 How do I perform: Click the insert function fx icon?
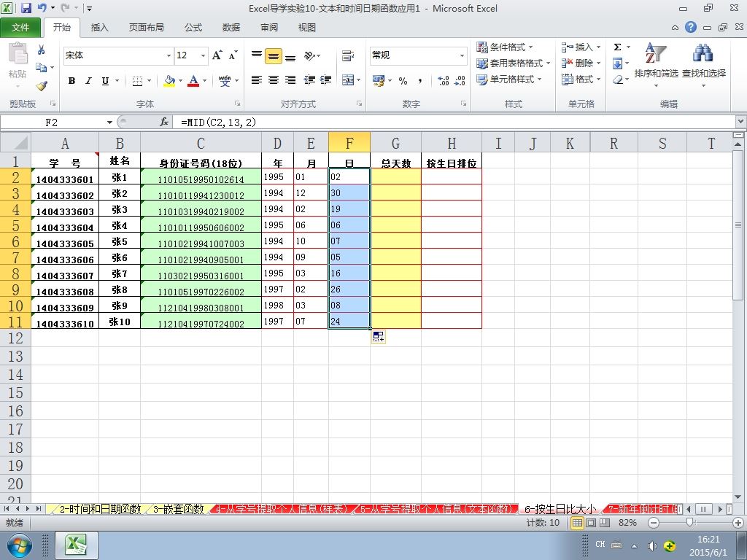coord(164,122)
